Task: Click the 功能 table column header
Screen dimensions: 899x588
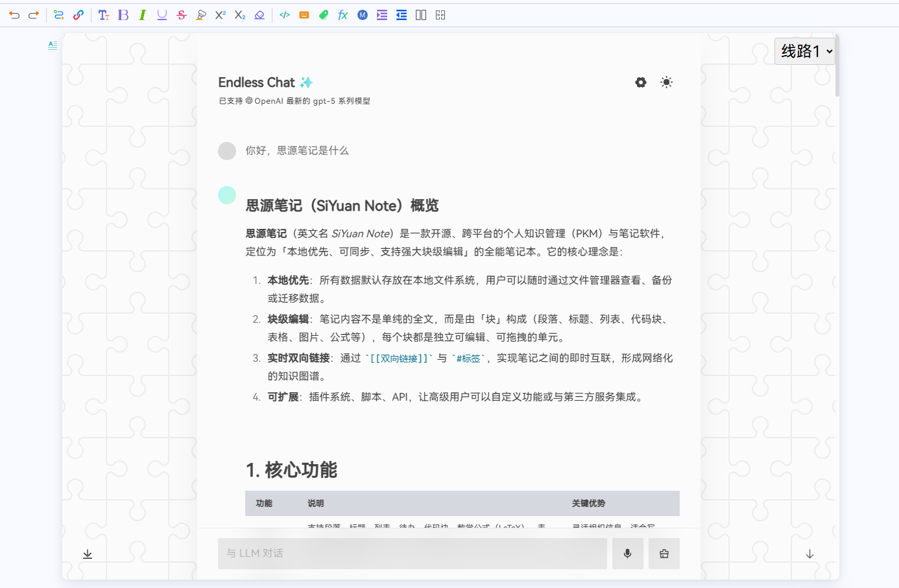Action: pos(264,504)
